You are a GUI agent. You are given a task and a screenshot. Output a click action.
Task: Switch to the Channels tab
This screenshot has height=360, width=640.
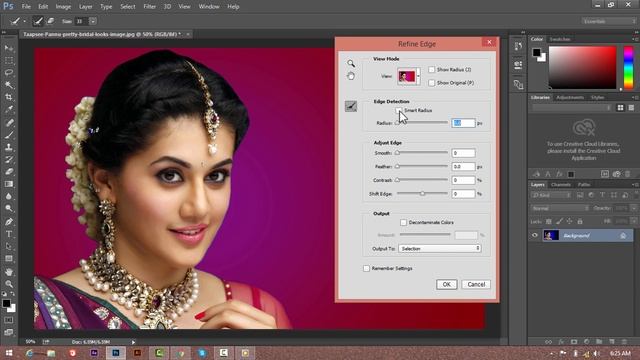pyautogui.click(x=561, y=184)
